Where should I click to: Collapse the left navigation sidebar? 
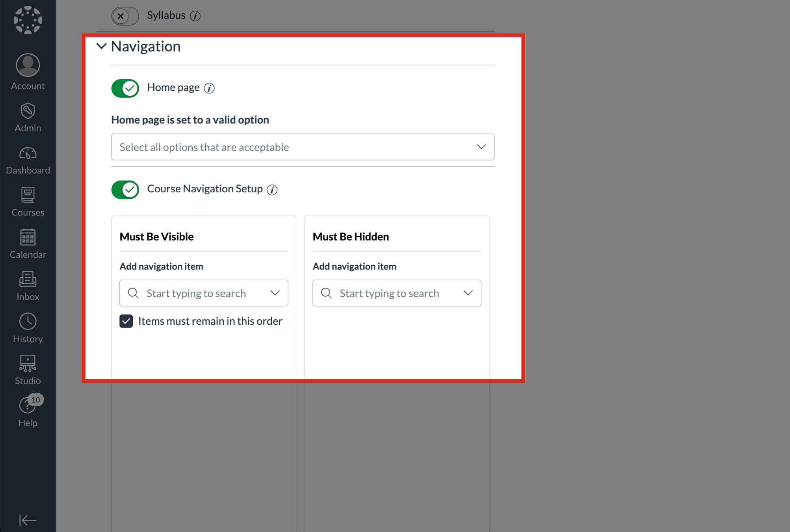tap(28, 520)
